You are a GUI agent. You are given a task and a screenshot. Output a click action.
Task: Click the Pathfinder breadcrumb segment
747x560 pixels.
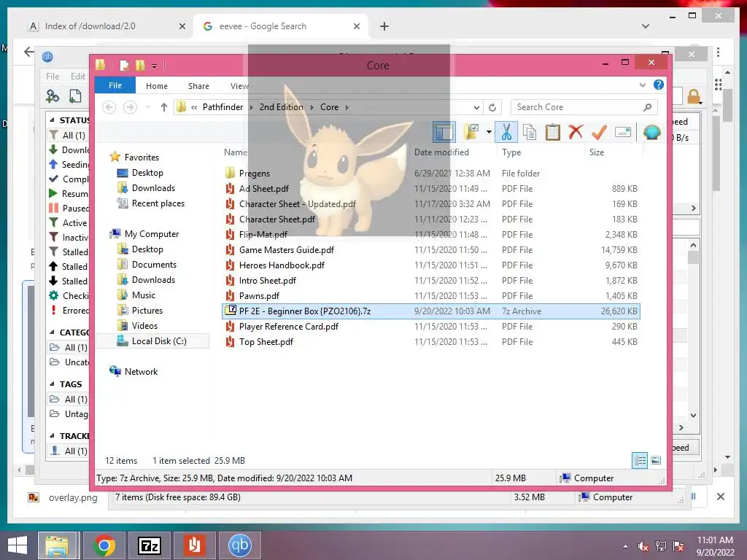tap(222, 107)
